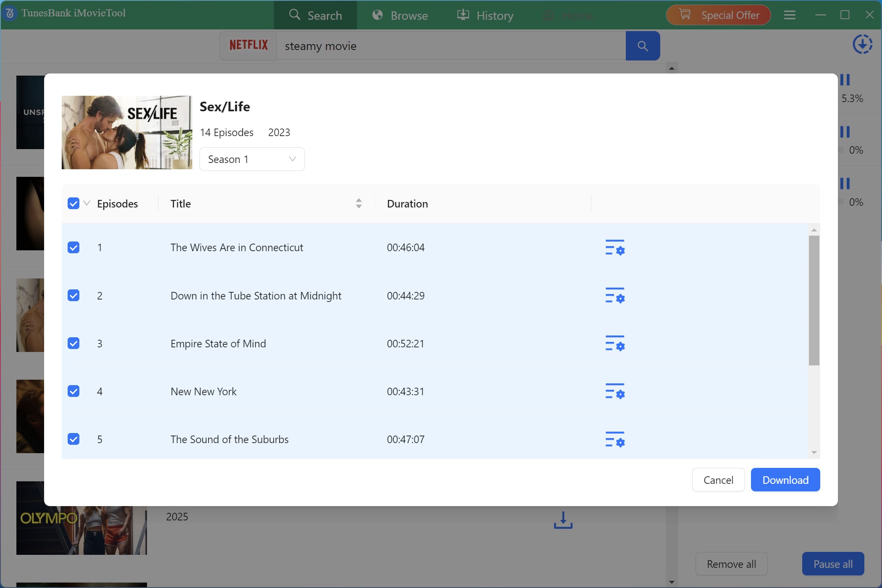This screenshot has width=882, height=588.
Task: Click the Download button
Action: tap(785, 480)
